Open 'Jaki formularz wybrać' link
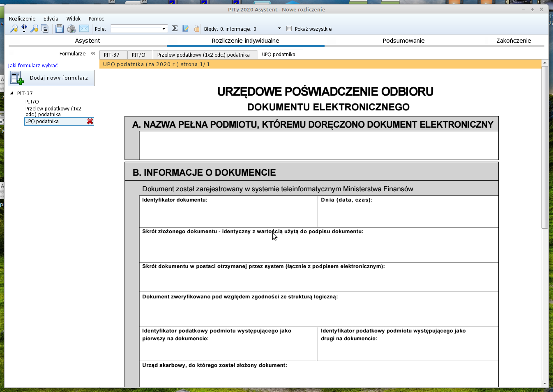The height and width of the screenshot is (392, 553). [33, 66]
